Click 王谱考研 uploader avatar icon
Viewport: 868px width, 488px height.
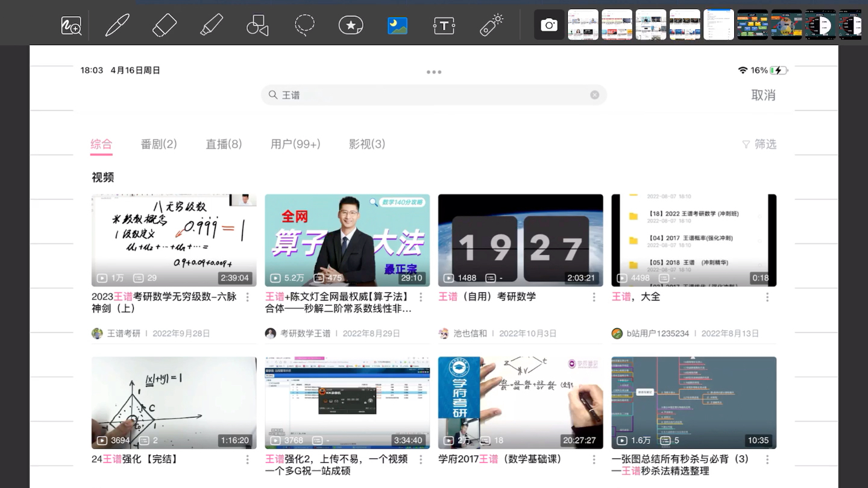97,333
